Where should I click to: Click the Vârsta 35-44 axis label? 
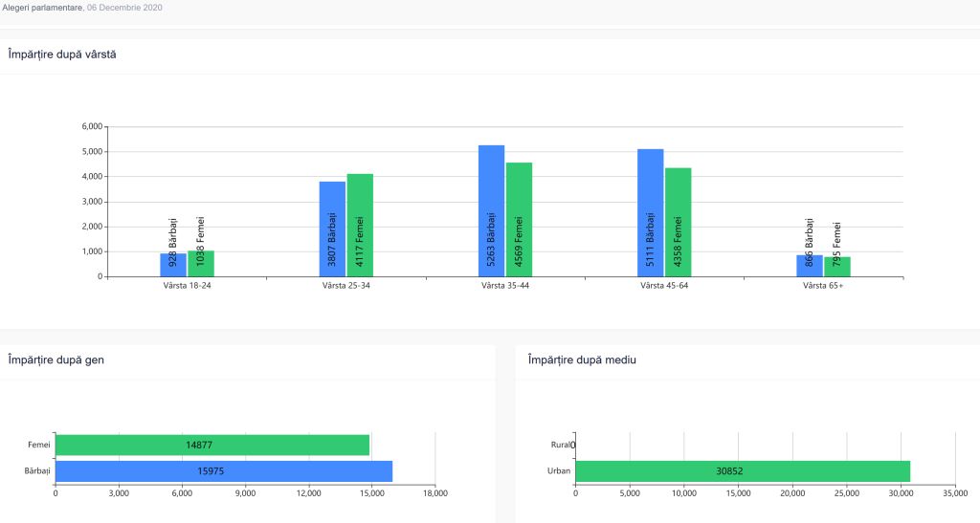(505, 286)
